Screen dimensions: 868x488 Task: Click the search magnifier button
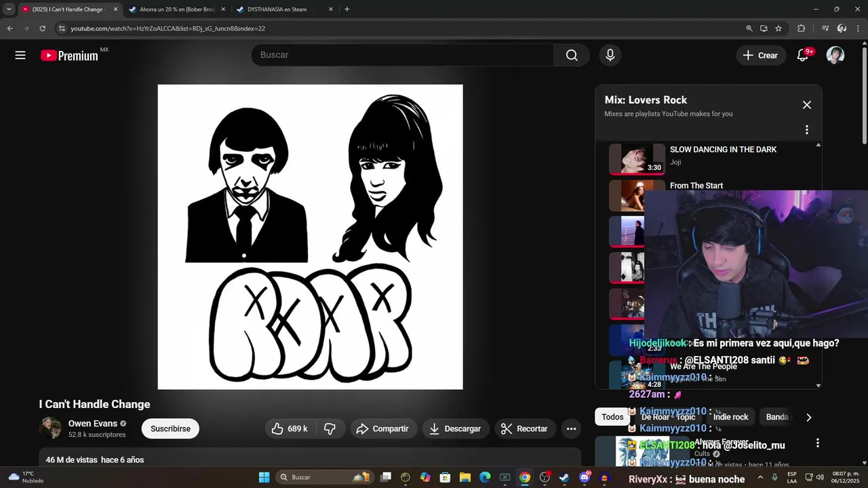point(572,55)
